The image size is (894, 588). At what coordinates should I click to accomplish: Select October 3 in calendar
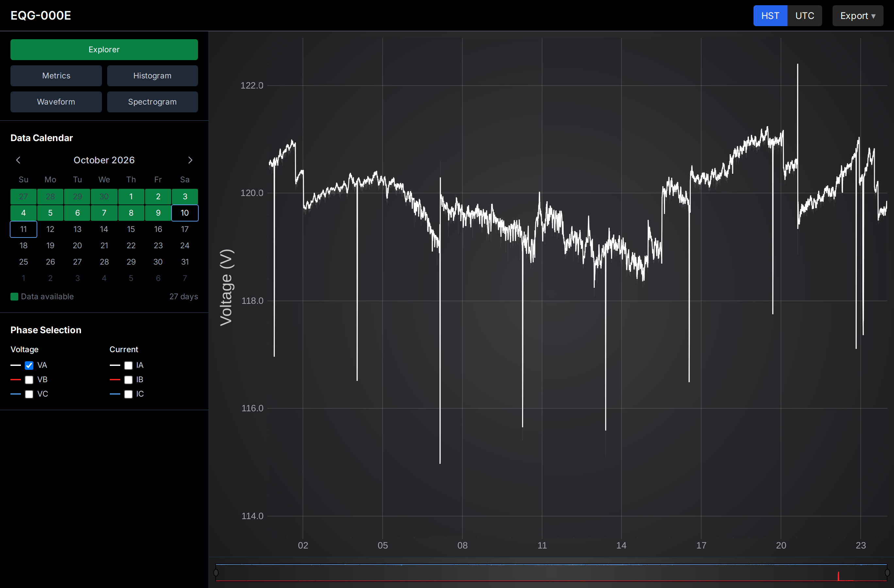(185, 196)
